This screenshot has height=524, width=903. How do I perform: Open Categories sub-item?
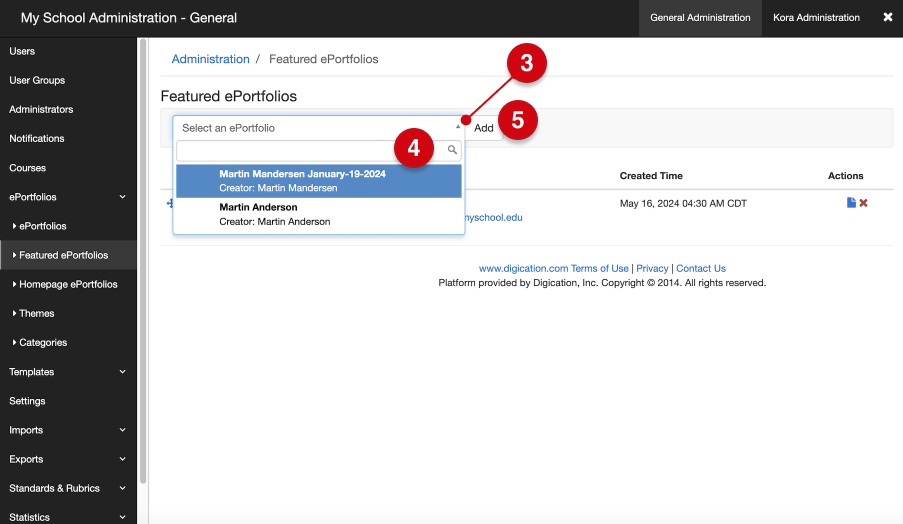pos(43,343)
